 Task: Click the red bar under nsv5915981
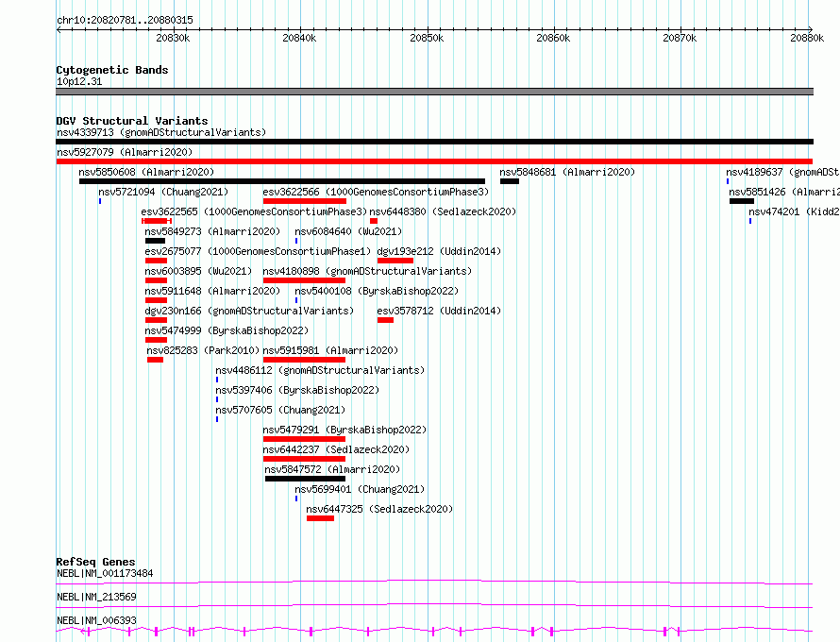click(x=304, y=360)
